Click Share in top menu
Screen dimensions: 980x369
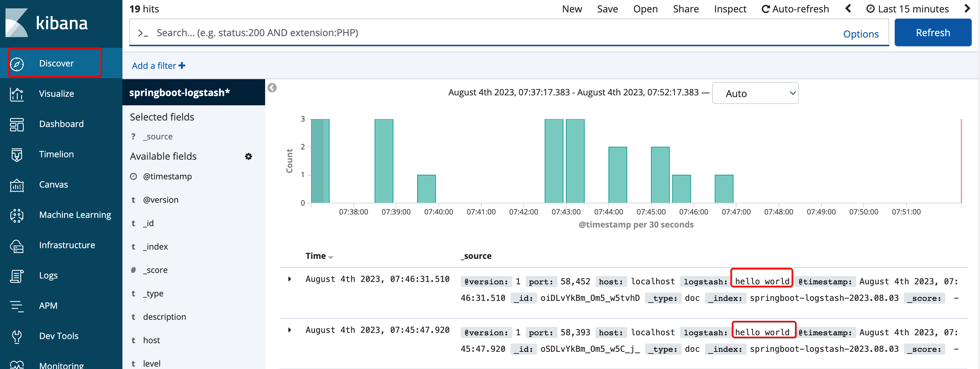pyautogui.click(x=686, y=9)
